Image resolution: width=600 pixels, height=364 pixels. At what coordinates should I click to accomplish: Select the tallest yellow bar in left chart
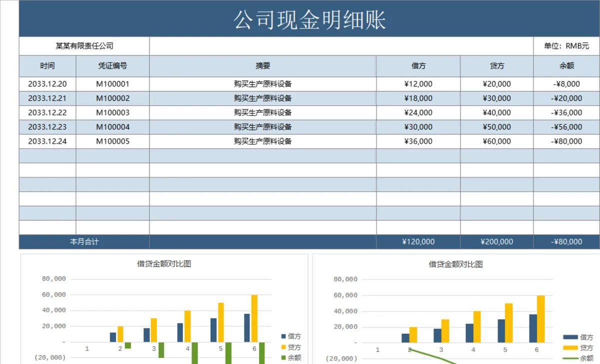[254, 318]
